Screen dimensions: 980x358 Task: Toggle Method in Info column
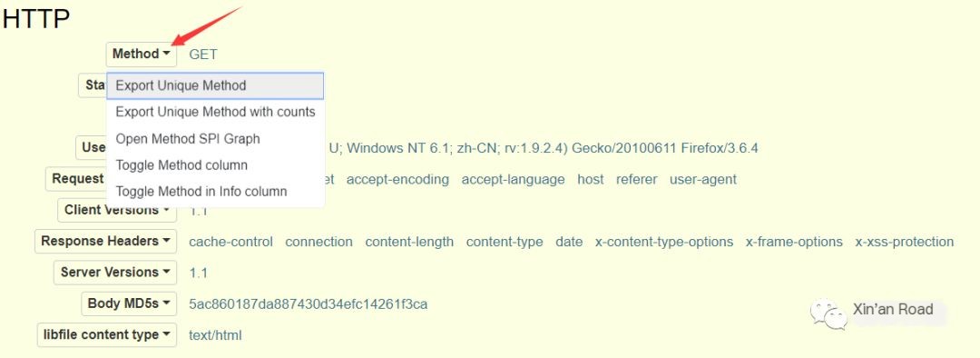click(x=215, y=192)
